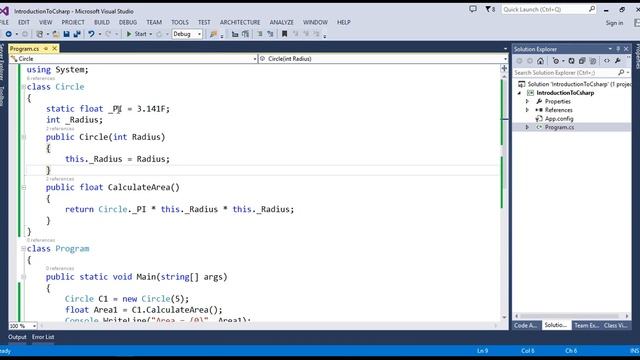Toggle auto hide pin on Solution Explorer
This screenshot has width=640, height=360.
[x=618, y=49]
